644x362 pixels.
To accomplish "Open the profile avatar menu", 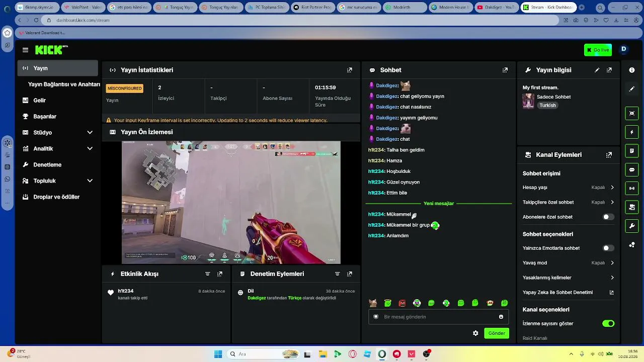I will pyautogui.click(x=624, y=49).
